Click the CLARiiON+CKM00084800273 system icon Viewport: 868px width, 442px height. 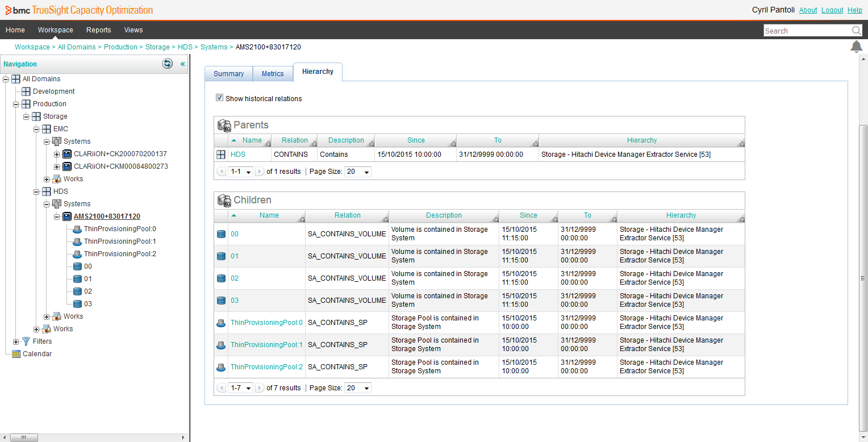point(67,166)
